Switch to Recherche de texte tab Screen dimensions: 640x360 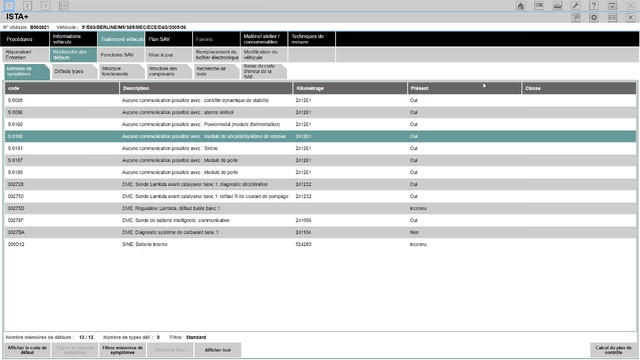(x=216, y=71)
